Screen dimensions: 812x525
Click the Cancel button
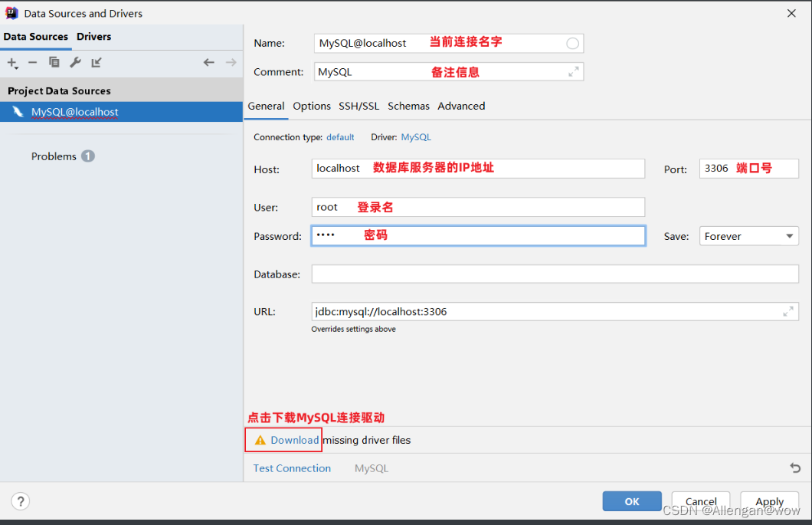(x=701, y=501)
